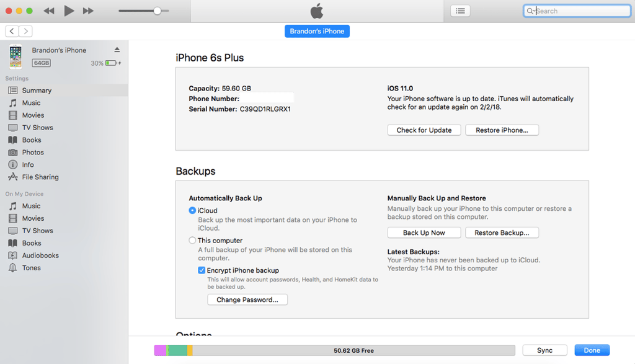Select This computer backup option
Viewport: 635px width, 364px height.
click(192, 241)
